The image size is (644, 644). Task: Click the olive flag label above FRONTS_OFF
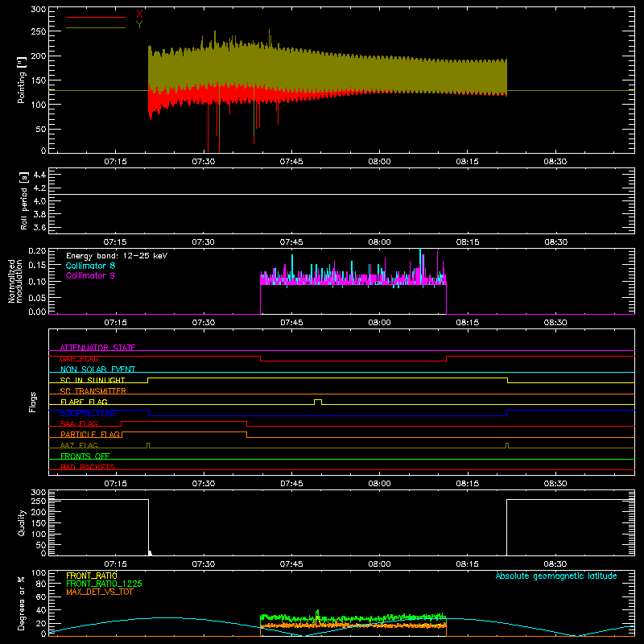[x=79, y=445]
